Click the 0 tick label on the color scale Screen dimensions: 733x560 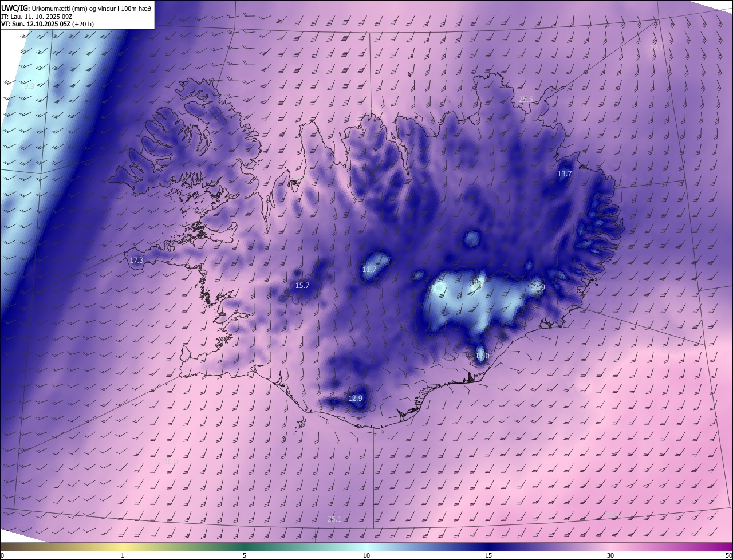click(x=2, y=555)
